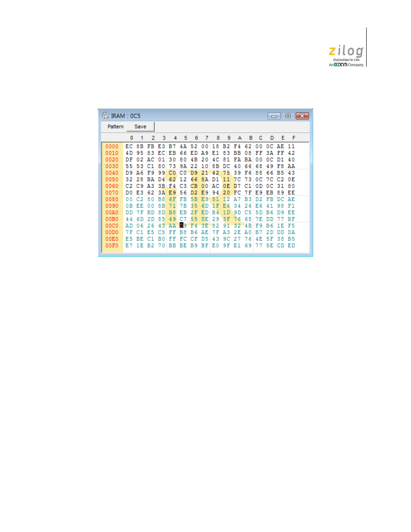Select row address 0040
The width and height of the screenshot is (411, 532).
click(112, 173)
